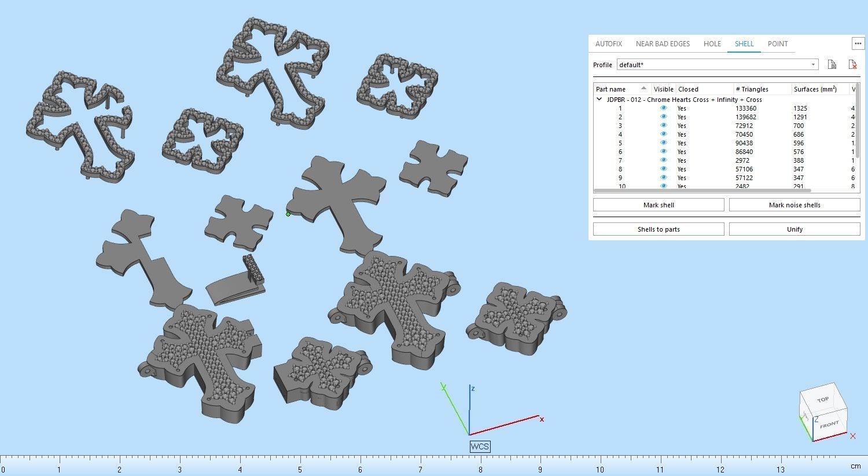Toggle visibility eye for shell 2
Screen dimensions: 868x476
pyautogui.click(x=663, y=117)
